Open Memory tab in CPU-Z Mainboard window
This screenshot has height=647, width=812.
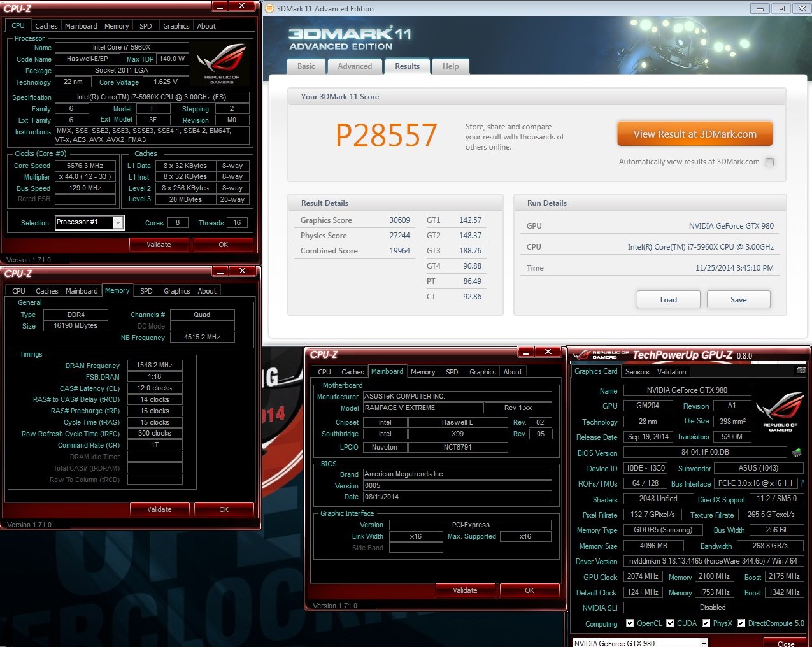tap(423, 372)
